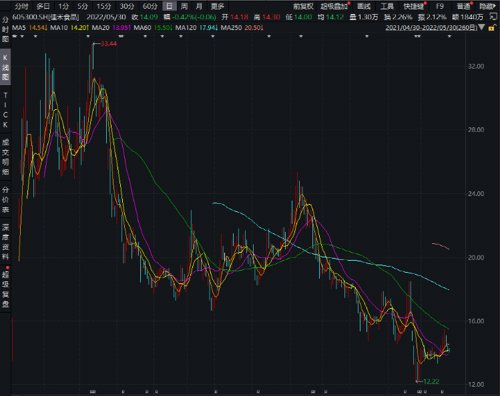This screenshot has height=396, width=500.
Task: Open the TICK sidebar view
Action: 5,110
